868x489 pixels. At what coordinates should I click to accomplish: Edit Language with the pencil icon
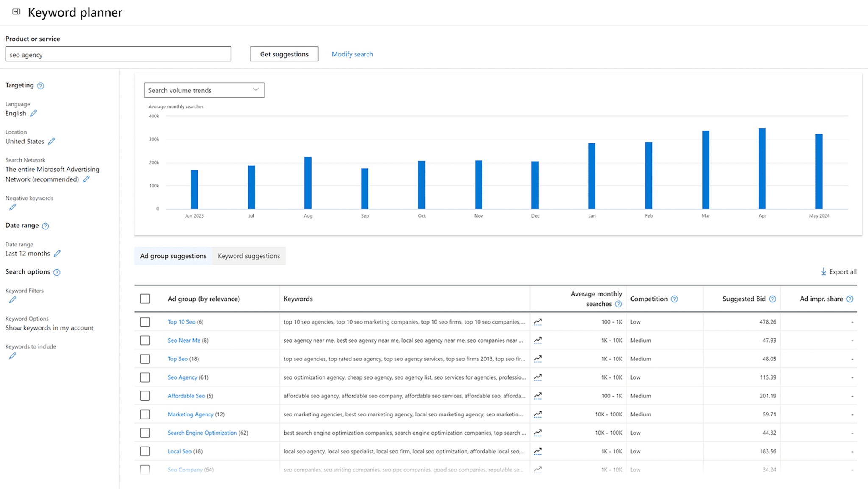pos(33,113)
